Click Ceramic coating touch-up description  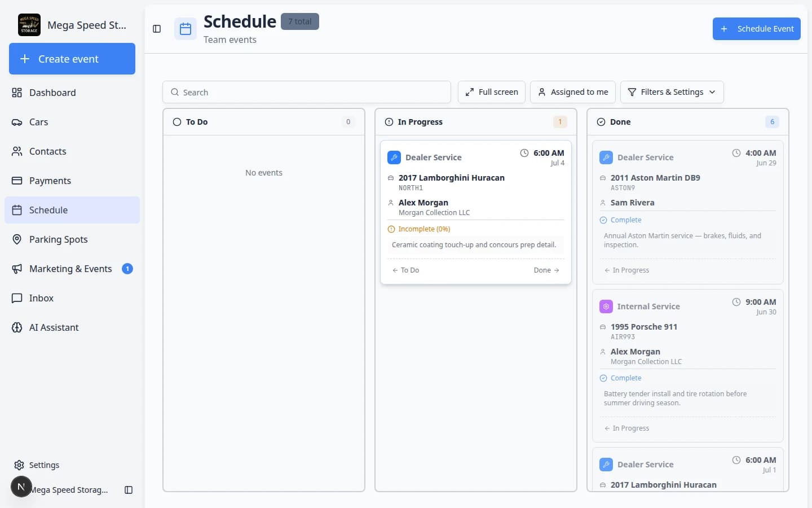pyautogui.click(x=474, y=245)
